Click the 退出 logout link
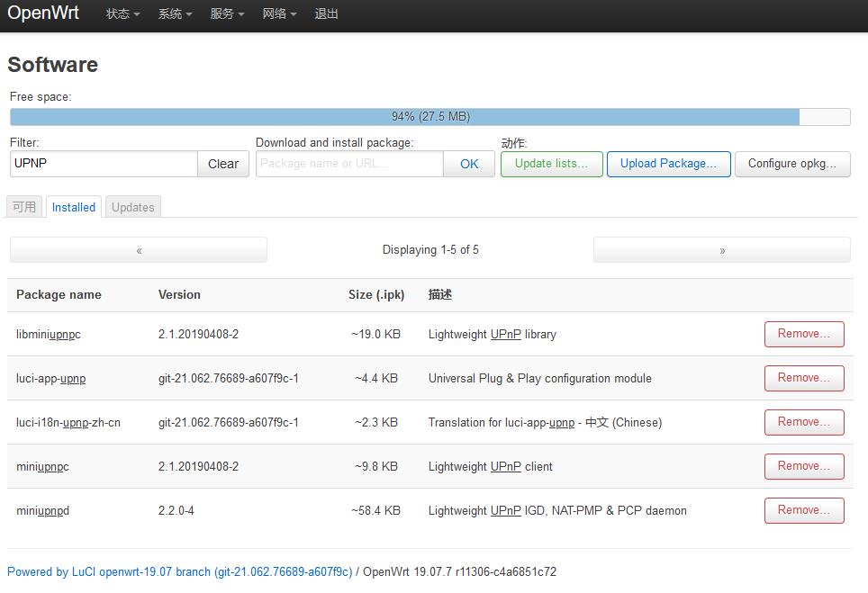868x593 pixels. 326,13
